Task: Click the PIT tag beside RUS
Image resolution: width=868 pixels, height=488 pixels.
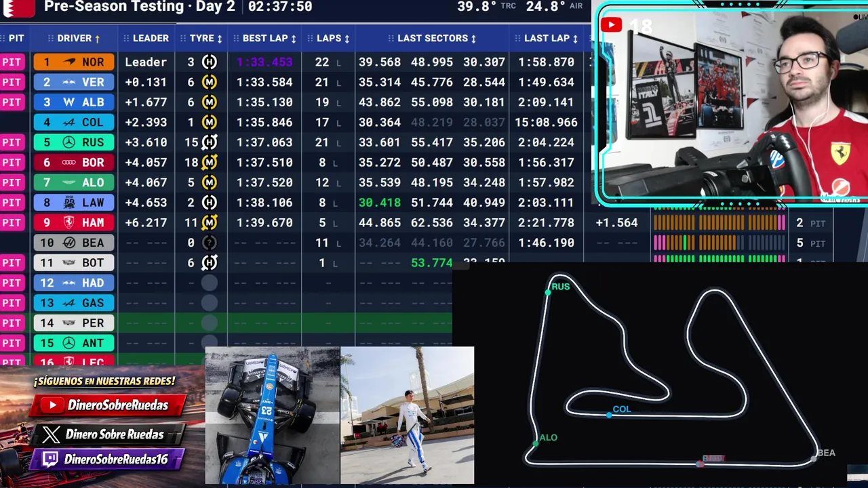Action: [x=12, y=142]
